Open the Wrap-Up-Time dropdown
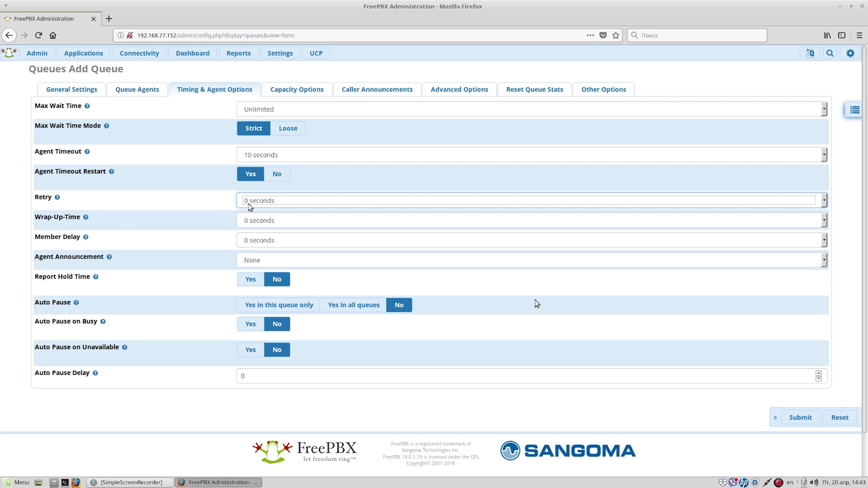Screen dimensions: 868x488 point(532,220)
